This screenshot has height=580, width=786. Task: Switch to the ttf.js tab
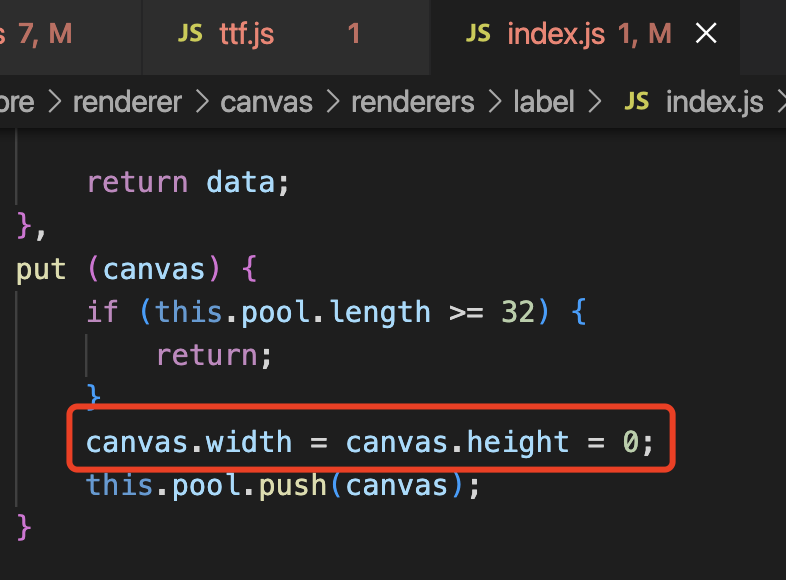pos(246,34)
